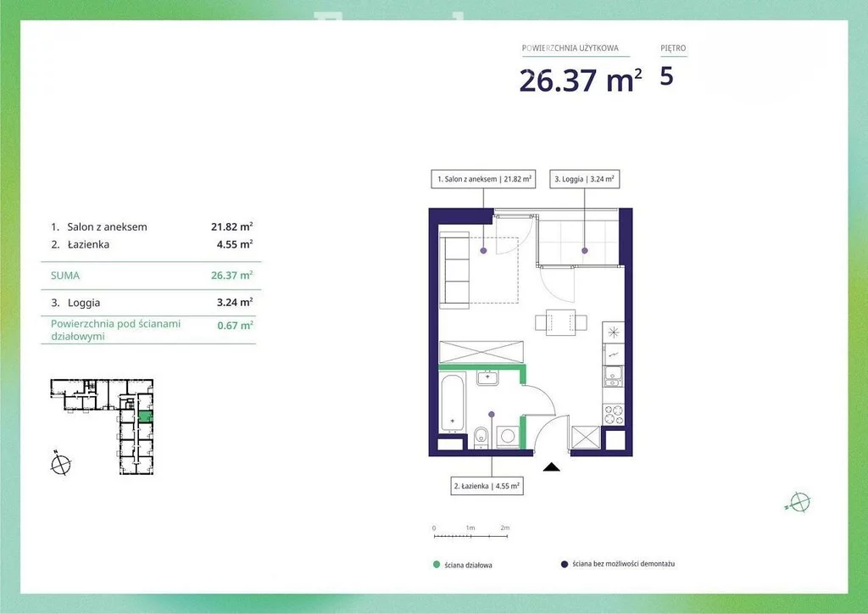
Task: Click the '1. Salon z aneksem' callout label
Action: coord(483,179)
